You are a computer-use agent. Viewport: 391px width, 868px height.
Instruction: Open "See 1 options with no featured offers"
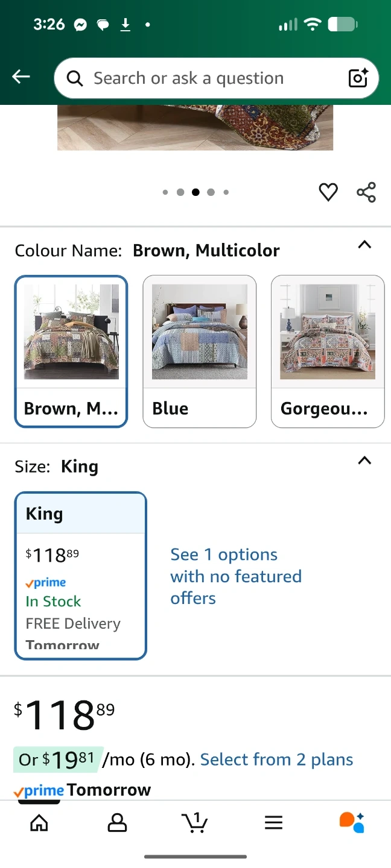[x=235, y=576]
